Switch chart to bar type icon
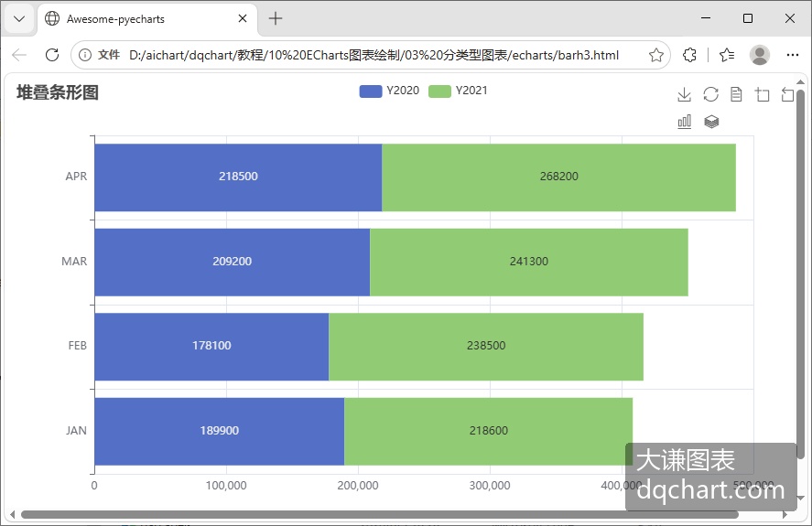 tap(684, 122)
